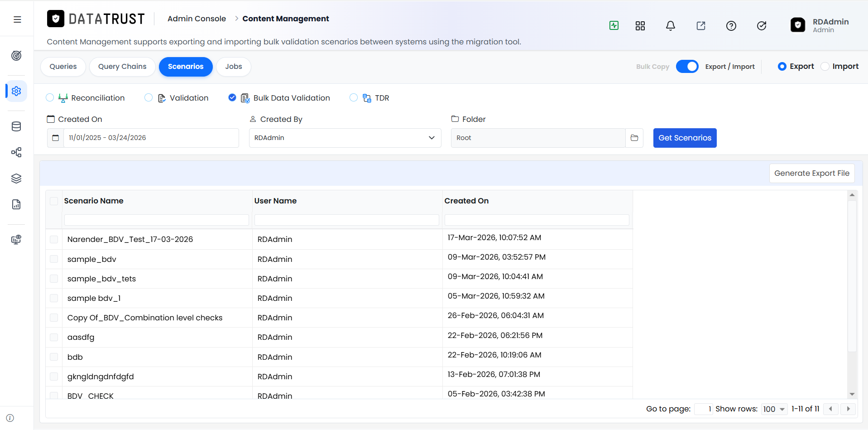The width and height of the screenshot is (868, 430).
Task: Switch to the Jobs tab
Action: (x=234, y=67)
